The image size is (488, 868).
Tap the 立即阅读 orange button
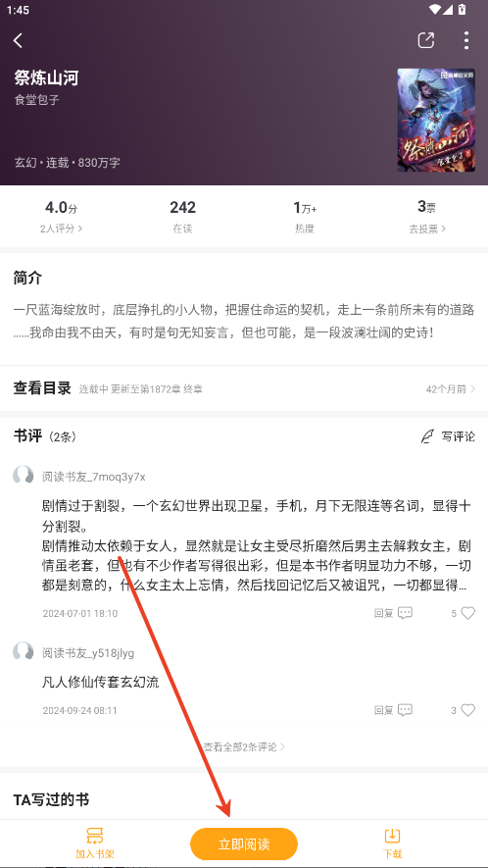click(x=244, y=844)
